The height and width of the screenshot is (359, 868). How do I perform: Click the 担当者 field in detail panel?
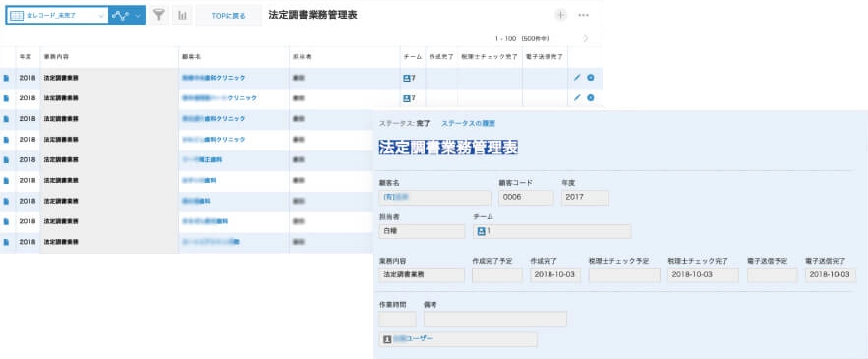[x=422, y=231]
